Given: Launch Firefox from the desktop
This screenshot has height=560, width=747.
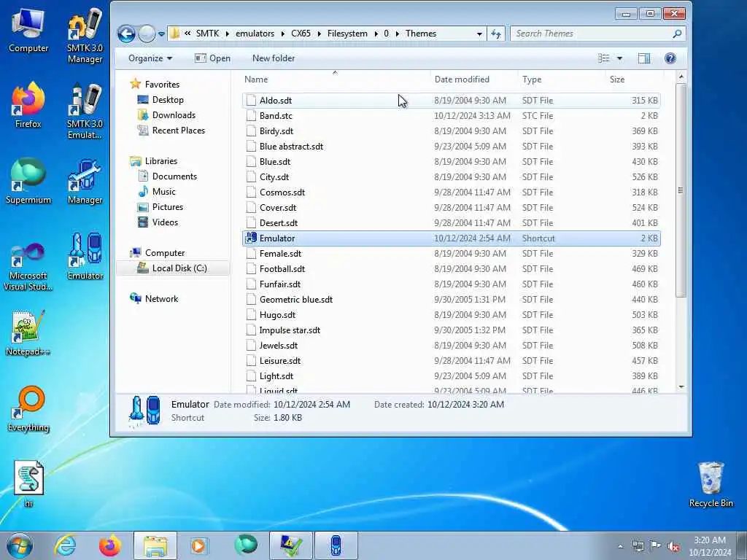Looking at the screenshot, I should pyautogui.click(x=28, y=105).
